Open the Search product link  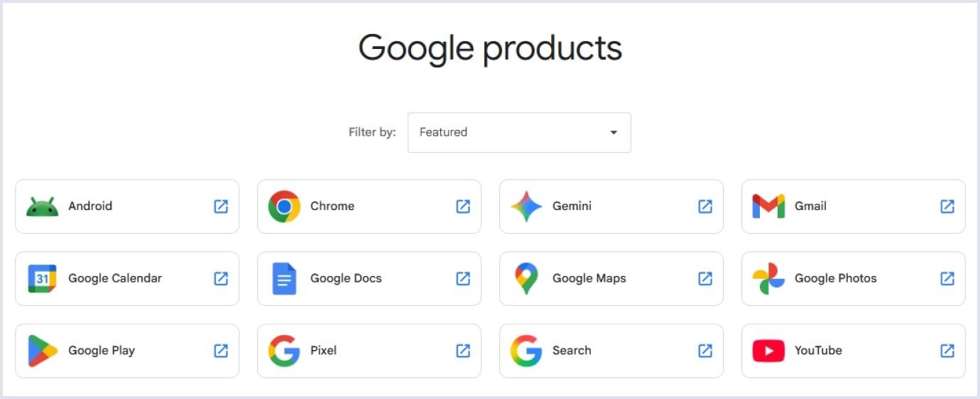572,350
